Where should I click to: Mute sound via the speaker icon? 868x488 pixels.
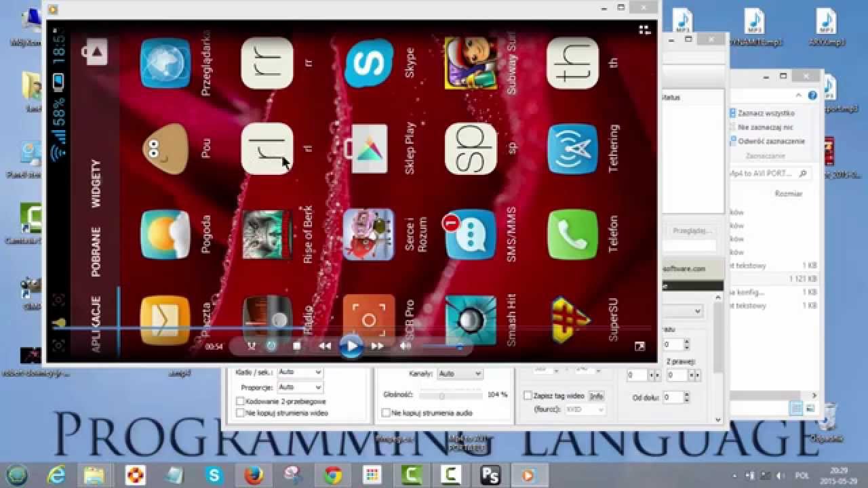406,346
